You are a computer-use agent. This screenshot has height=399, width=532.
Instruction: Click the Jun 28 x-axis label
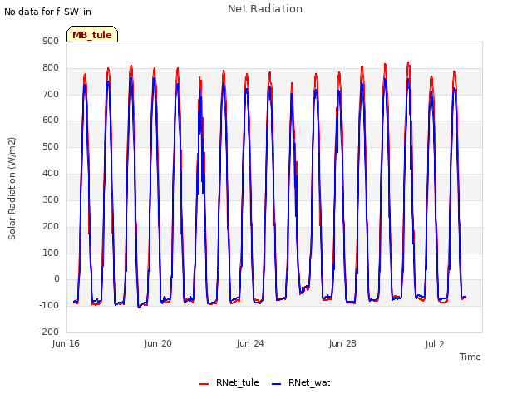pyautogui.click(x=342, y=343)
